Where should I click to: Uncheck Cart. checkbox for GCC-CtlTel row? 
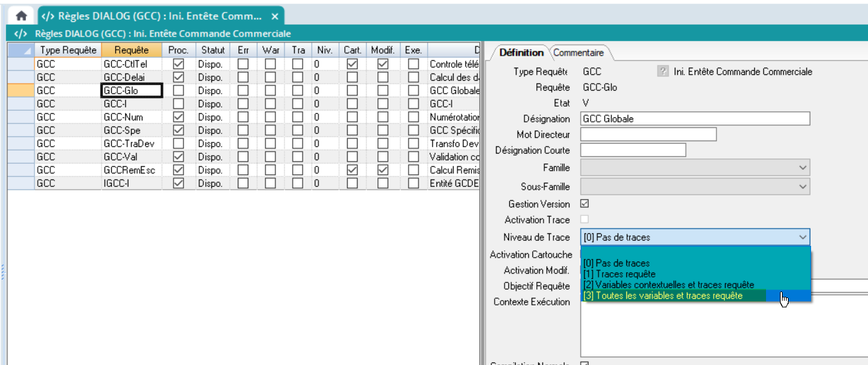point(352,64)
